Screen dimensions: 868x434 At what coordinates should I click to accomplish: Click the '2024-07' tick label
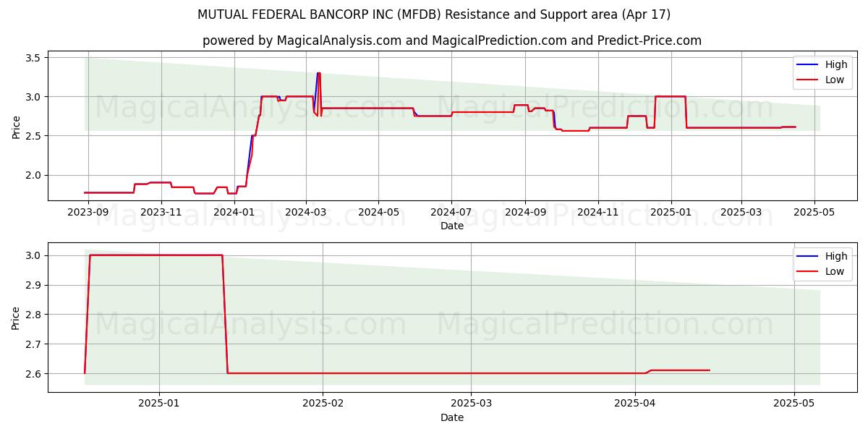pyautogui.click(x=451, y=212)
